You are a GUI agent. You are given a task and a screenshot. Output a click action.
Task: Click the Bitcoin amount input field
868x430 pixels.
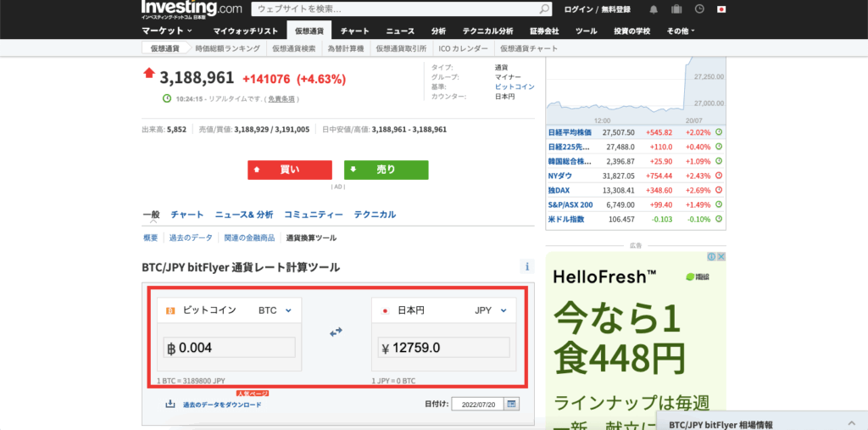coord(229,348)
